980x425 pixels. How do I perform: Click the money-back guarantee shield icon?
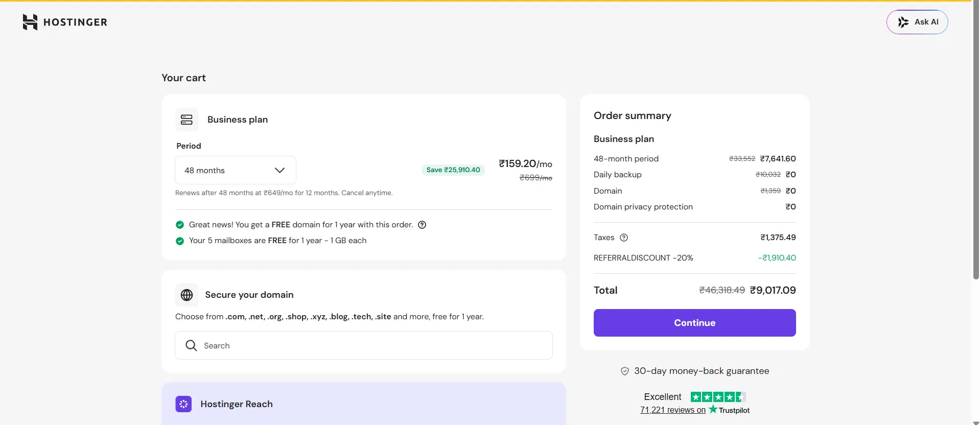(625, 371)
